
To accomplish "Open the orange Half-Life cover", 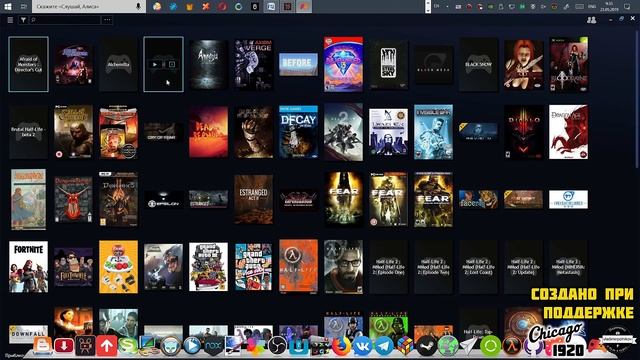I will coord(298,267).
